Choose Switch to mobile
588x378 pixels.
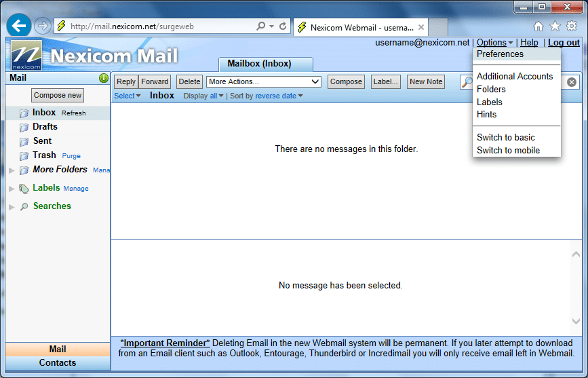[x=516, y=150]
